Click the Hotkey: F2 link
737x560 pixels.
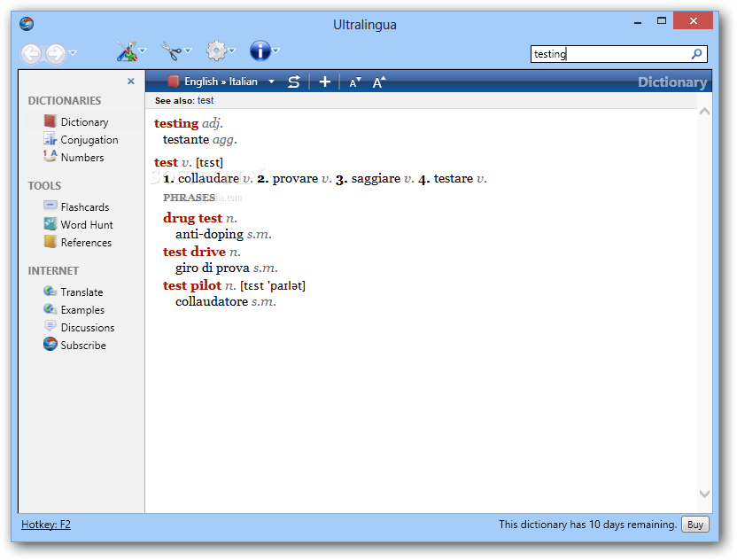click(x=46, y=525)
